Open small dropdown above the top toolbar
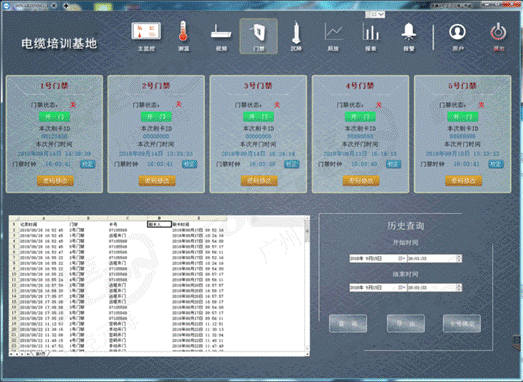 point(375,15)
